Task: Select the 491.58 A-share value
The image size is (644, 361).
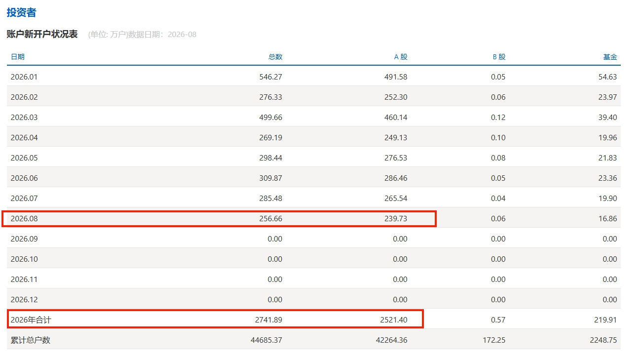Action: 396,77
